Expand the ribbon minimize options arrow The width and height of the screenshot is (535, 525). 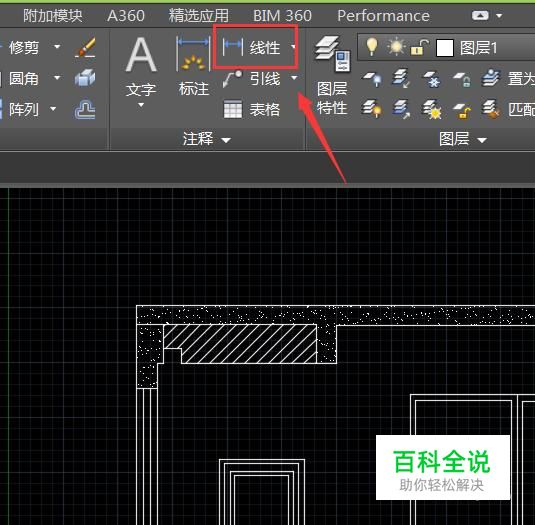tap(499, 16)
